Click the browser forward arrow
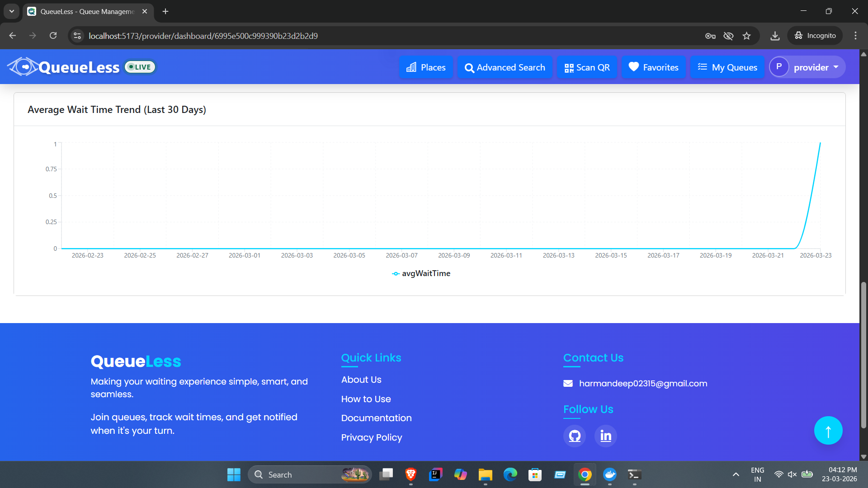This screenshot has width=868, height=488. [x=33, y=36]
